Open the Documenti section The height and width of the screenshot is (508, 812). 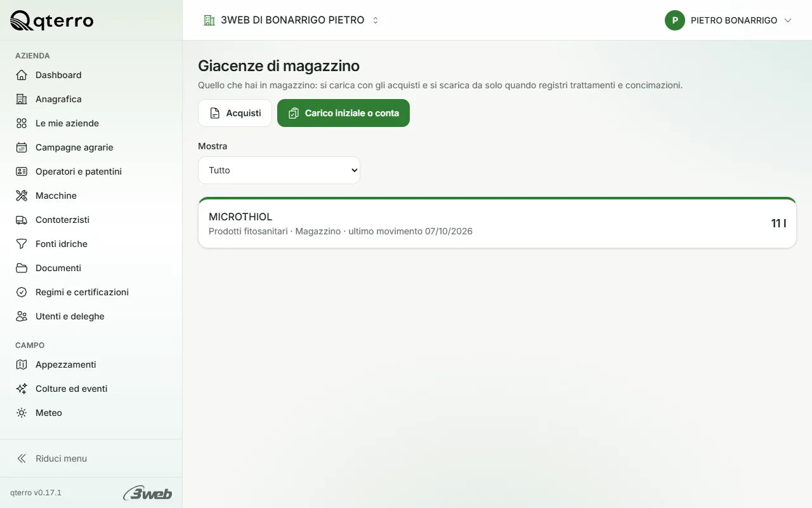tap(91, 268)
